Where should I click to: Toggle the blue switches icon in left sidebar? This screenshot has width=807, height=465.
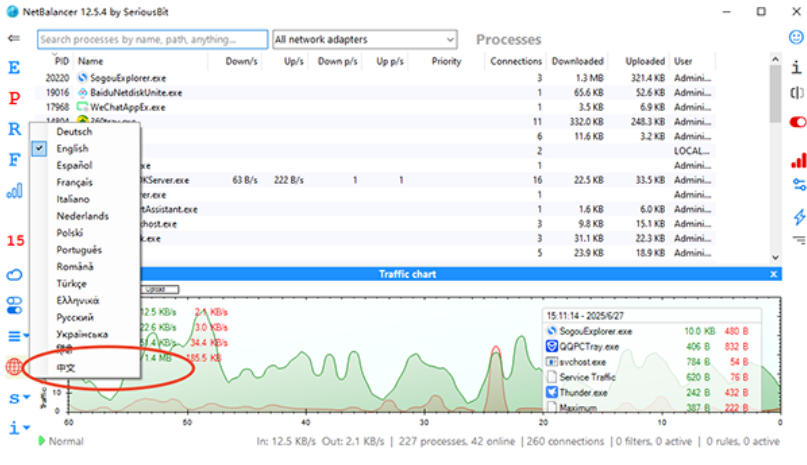14,304
